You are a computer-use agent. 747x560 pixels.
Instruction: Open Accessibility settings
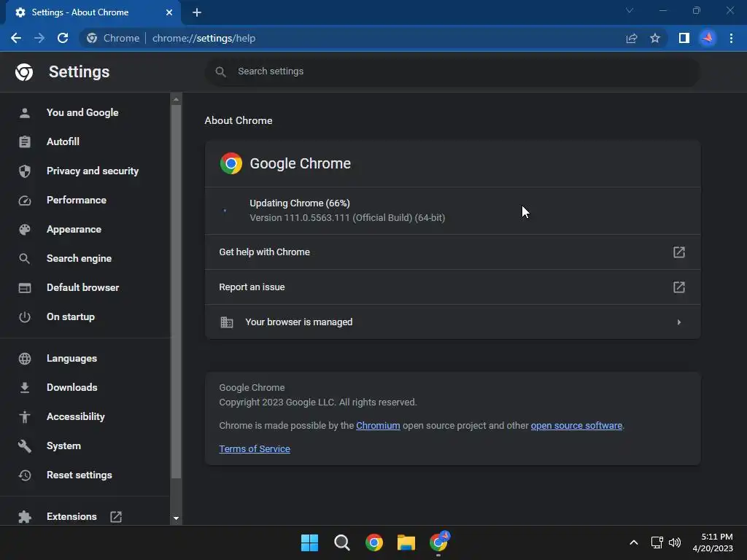[x=76, y=416]
